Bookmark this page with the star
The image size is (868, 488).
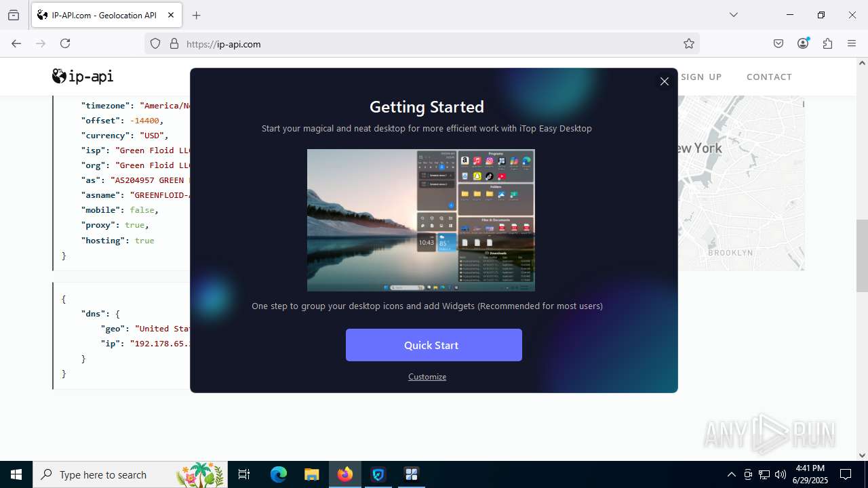click(689, 44)
